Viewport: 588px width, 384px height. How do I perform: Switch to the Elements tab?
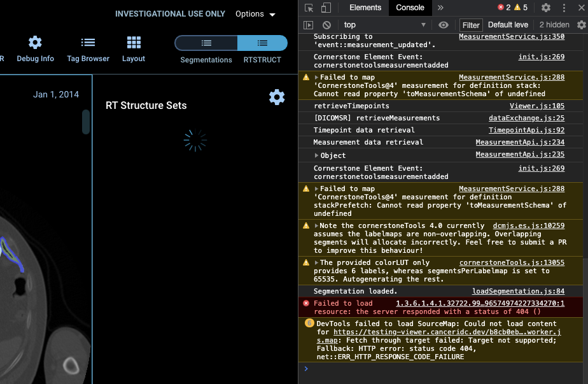[x=365, y=8]
